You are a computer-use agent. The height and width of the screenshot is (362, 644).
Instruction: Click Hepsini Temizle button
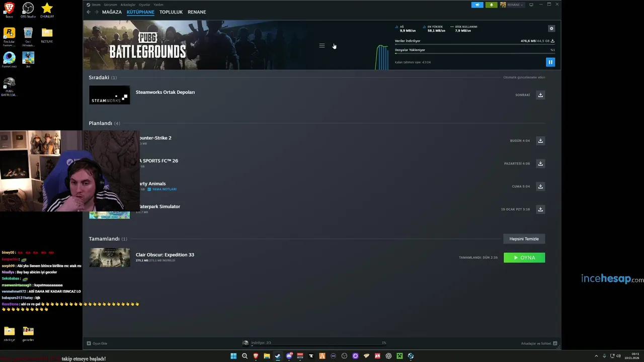(524, 239)
